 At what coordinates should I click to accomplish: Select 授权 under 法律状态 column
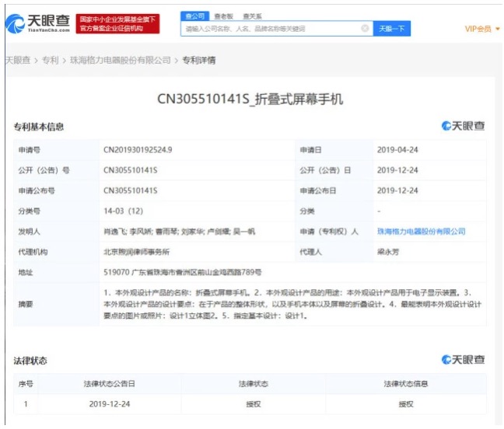tap(254, 404)
